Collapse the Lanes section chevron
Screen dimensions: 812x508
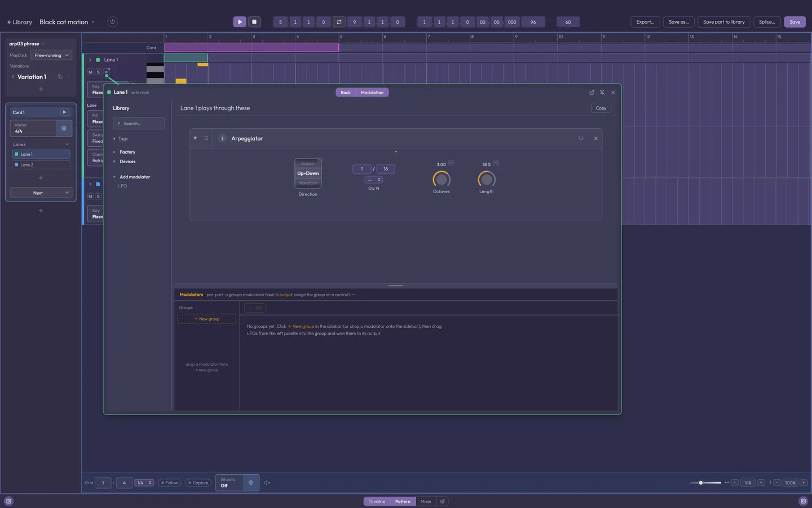67,144
